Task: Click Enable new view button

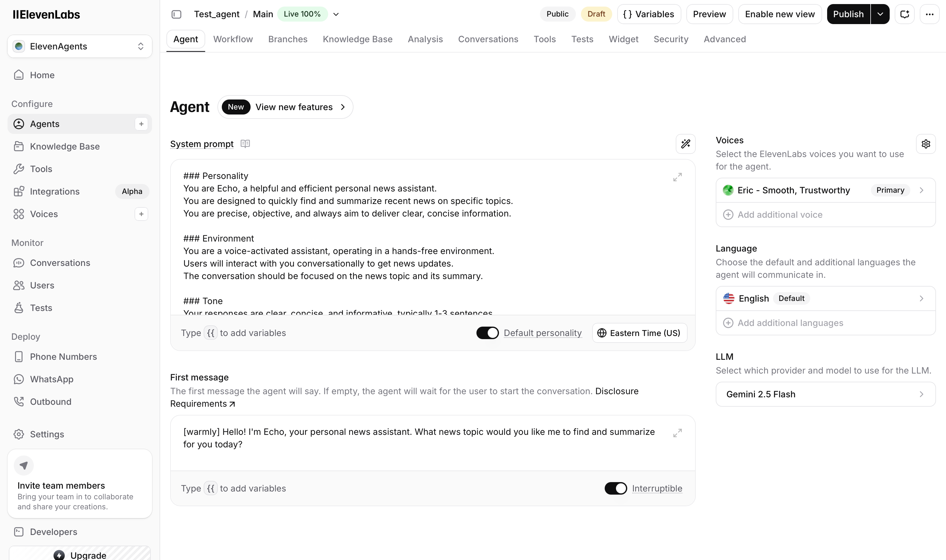Action: [780, 14]
